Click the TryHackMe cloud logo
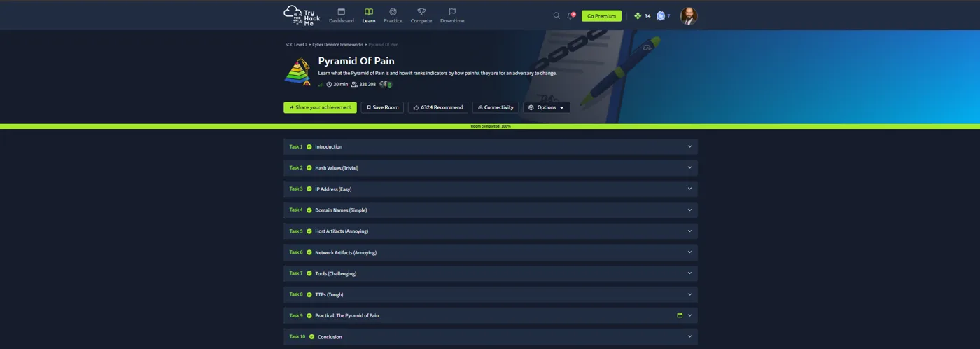The image size is (980, 349). click(302, 15)
